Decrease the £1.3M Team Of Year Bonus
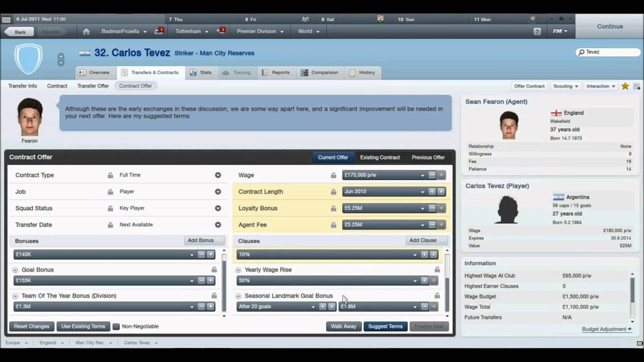This screenshot has width=644, height=362. (x=202, y=307)
